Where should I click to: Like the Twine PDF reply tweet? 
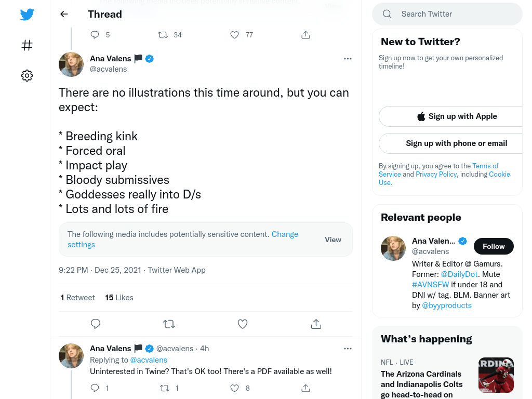(234, 388)
